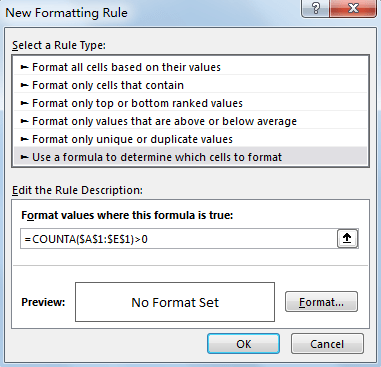Choose 'Format only values that are above or below average'
381x367 pixels.
tap(190, 121)
